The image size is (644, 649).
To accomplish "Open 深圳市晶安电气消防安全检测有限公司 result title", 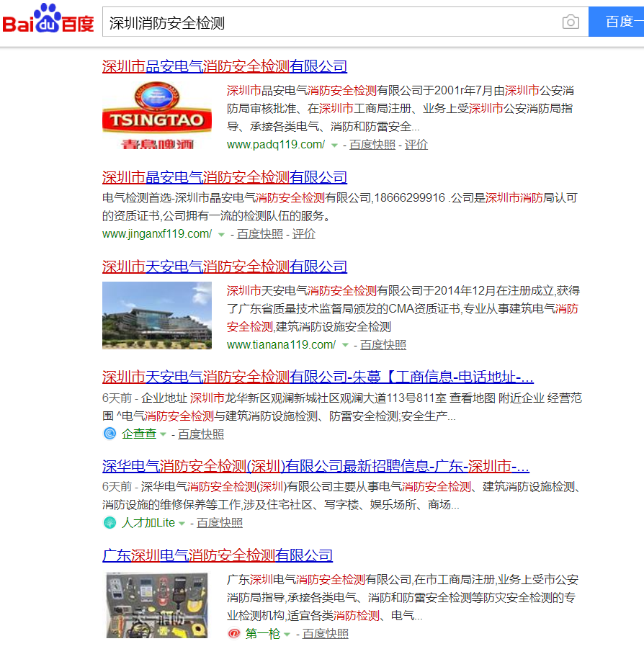I will click(x=224, y=177).
